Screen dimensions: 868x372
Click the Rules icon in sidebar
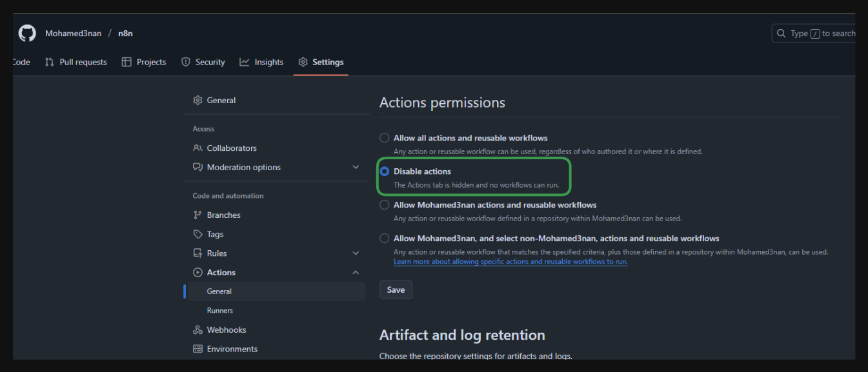click(197, 253)
